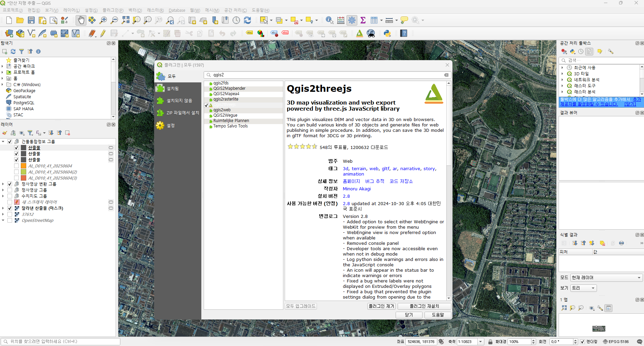Toggle visibility of 건물통합정보 그룹
The image size is (644, 346).
click(10, 142)
